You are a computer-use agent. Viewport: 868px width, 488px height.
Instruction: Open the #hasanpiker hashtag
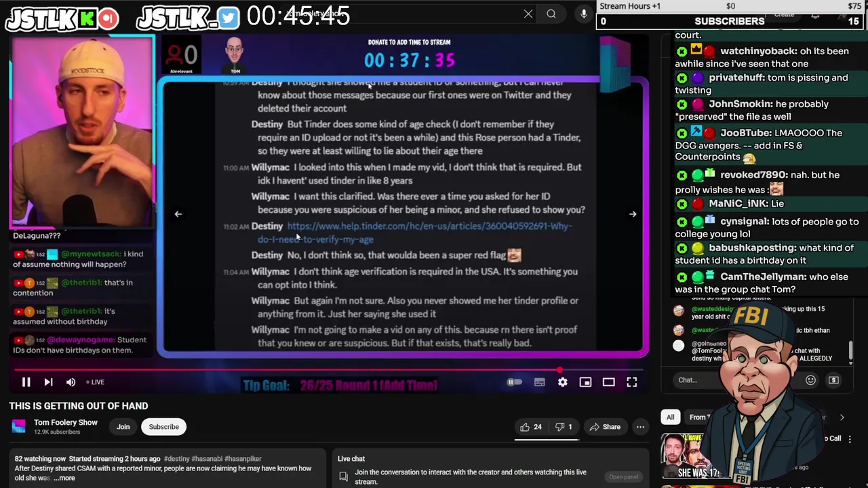(x=243, y=459)
